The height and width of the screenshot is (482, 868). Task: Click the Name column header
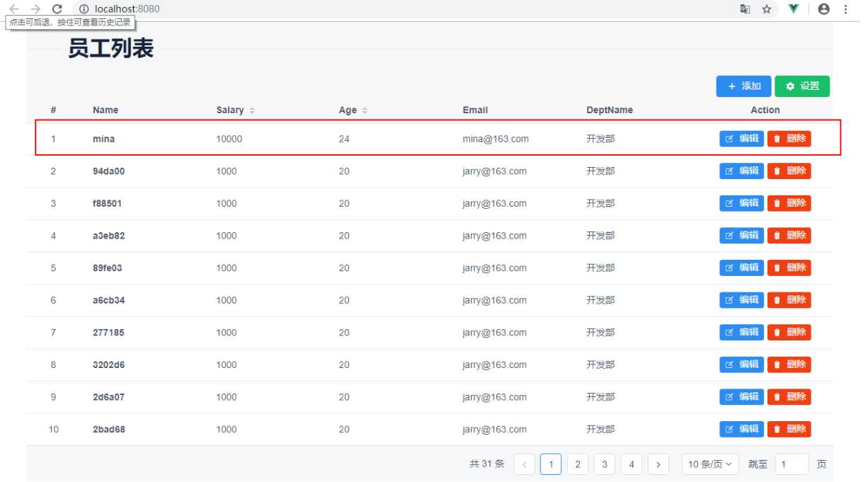click(105, 110)
